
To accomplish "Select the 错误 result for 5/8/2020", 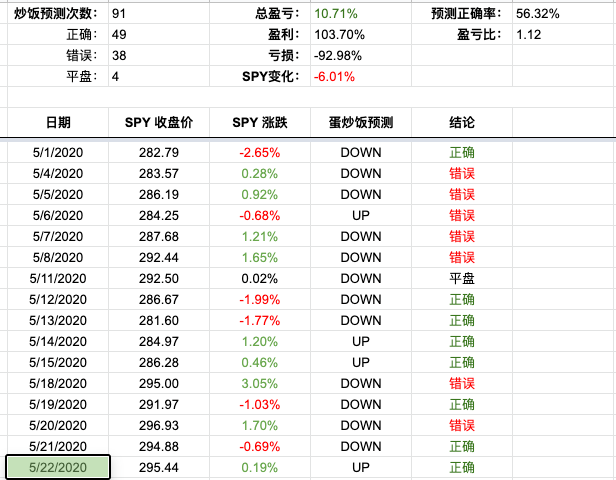I will (x=462, y=257).
